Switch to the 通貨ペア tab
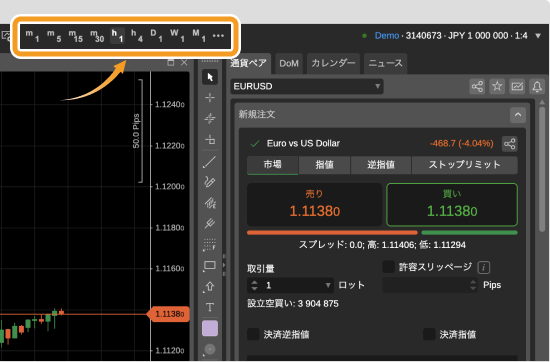This screenshot has height=362, width=550. click(249, 63)
